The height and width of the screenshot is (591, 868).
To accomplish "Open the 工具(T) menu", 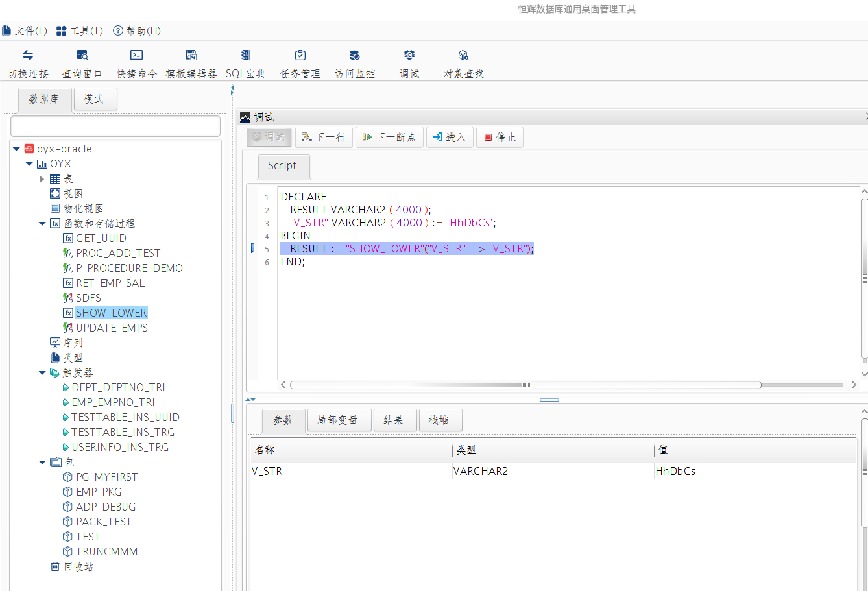I will pyautogui.click(x=80, y=30).
